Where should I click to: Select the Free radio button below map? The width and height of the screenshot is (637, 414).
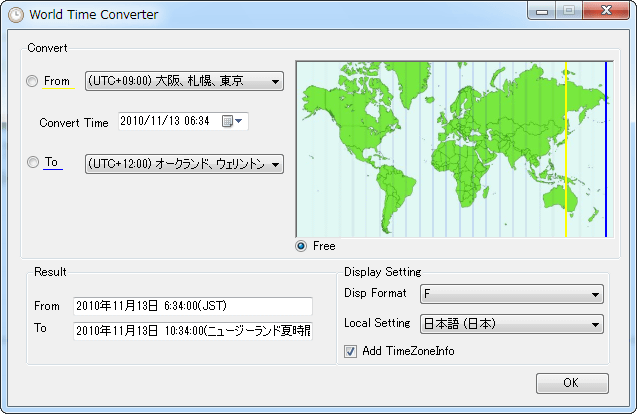pos(301,246)
